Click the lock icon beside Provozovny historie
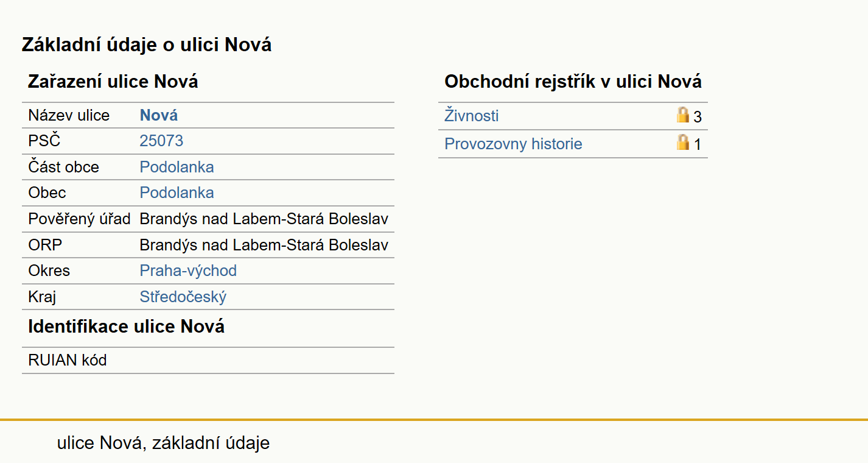 (683, 143)
